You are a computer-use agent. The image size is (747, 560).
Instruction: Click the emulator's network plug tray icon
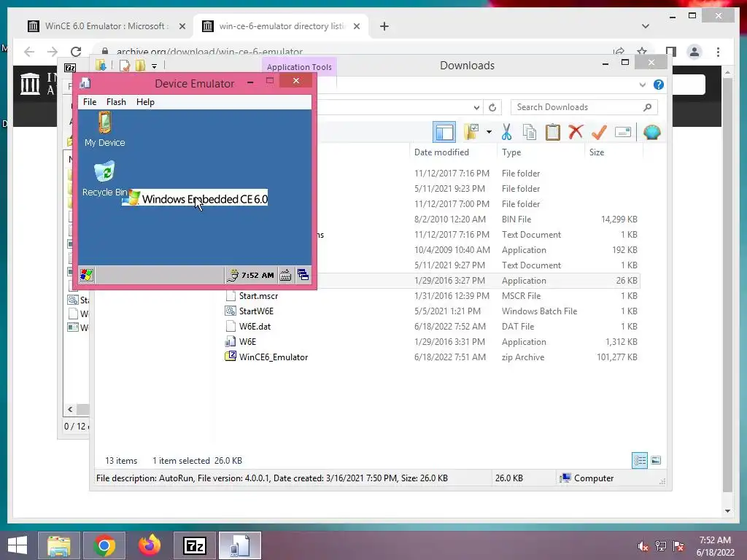[233, 275]
